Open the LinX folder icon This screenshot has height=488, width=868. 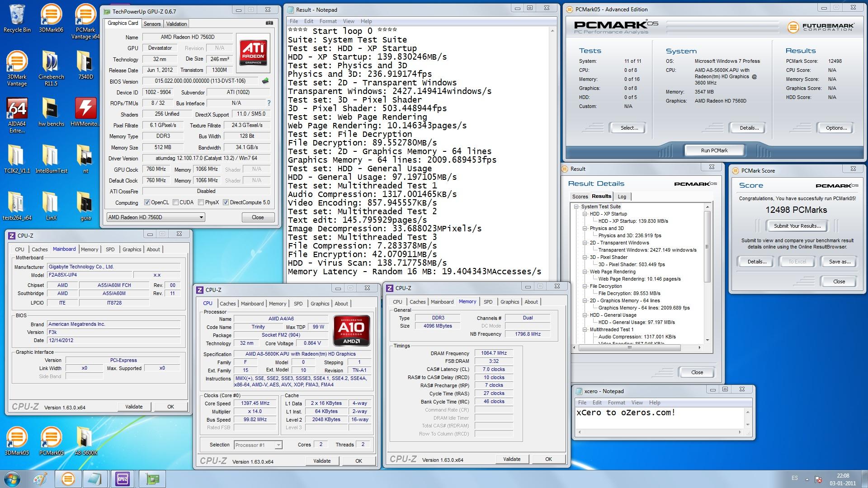[51, 206]
